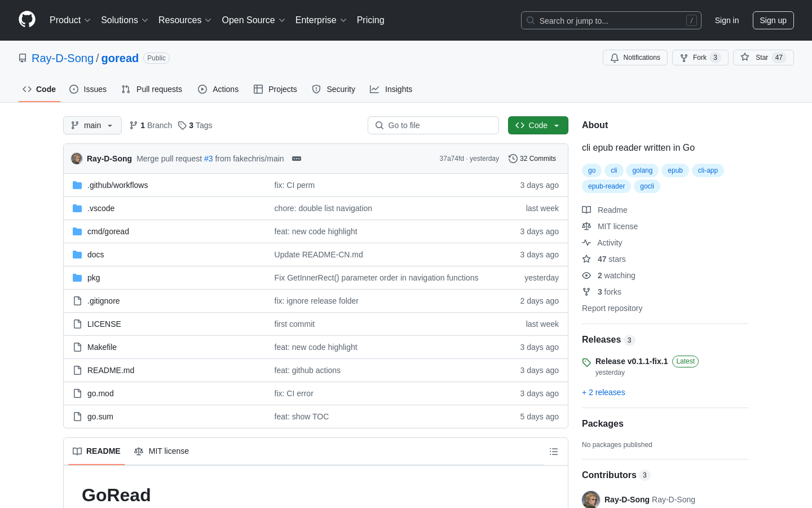Viewport: 812px width, 508px height.
Task: Click the star icon in Star button
Action: coord(745,58)
